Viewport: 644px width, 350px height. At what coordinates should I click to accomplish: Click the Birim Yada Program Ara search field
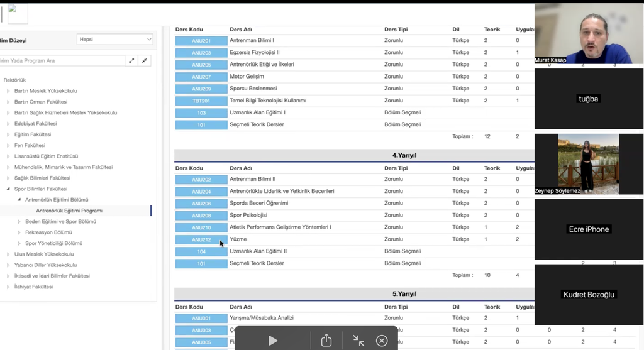pos(62,61)
